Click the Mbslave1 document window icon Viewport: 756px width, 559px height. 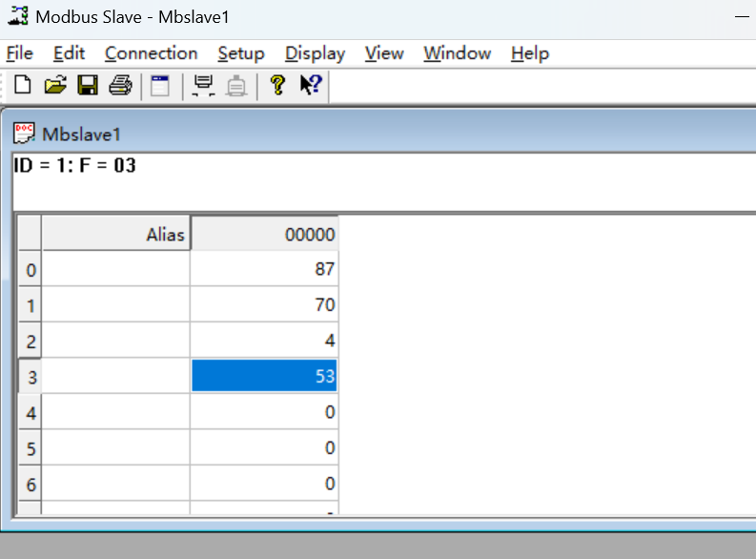24,134
